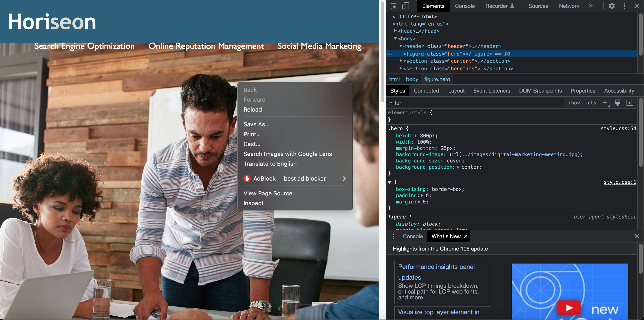Expand the head element node

pos(396,31)
